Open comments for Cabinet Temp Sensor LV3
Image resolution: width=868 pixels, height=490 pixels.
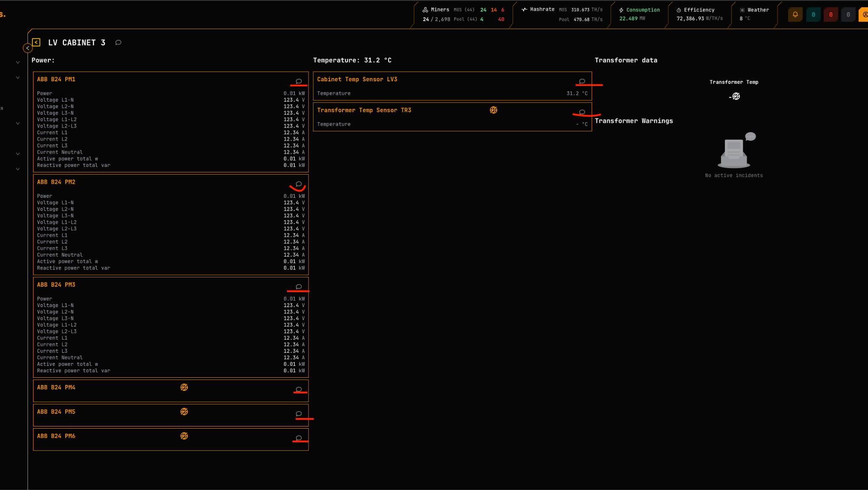pos(582,81)
